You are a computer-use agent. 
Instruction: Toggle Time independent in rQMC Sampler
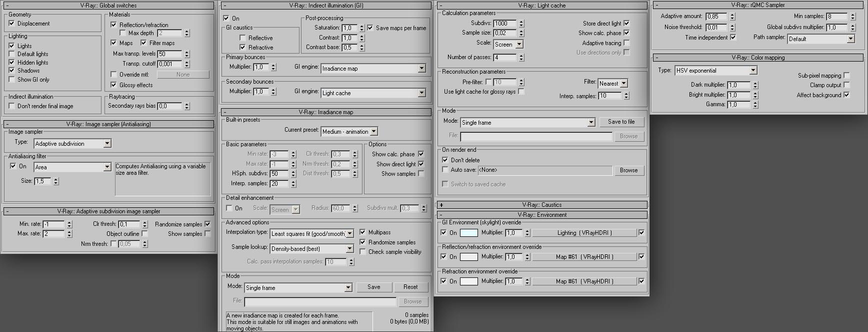[733, 37]
